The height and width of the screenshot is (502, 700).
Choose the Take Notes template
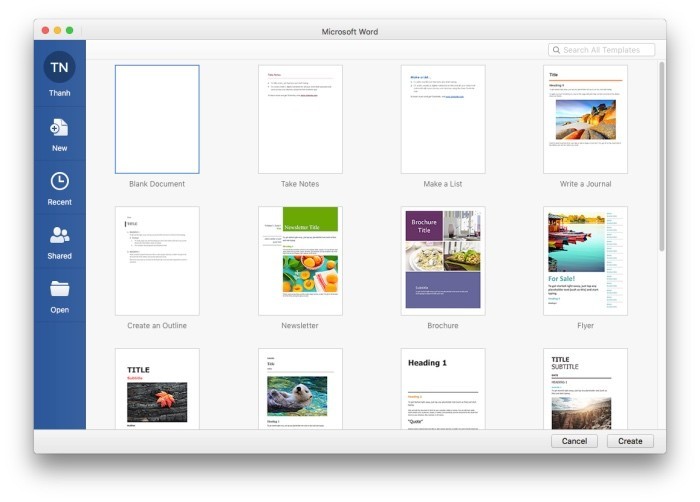[300, 119]
